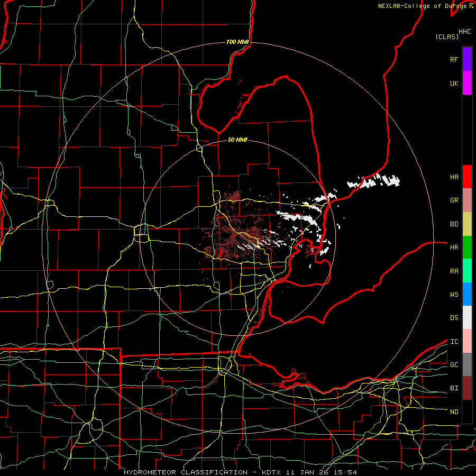Click the 'ND' legend label text
This screenshot has height=476, width=476.
point(454,412)
